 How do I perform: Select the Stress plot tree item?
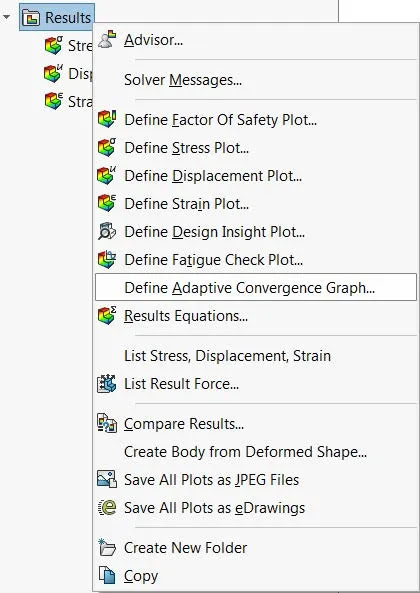(x=68, y=46)
